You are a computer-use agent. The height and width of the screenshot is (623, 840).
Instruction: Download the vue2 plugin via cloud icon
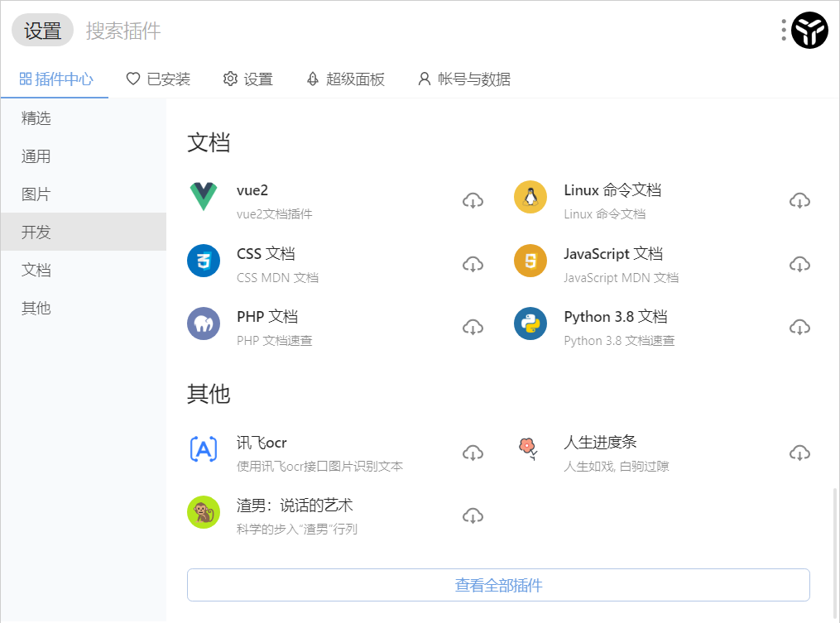click(473, 201)
